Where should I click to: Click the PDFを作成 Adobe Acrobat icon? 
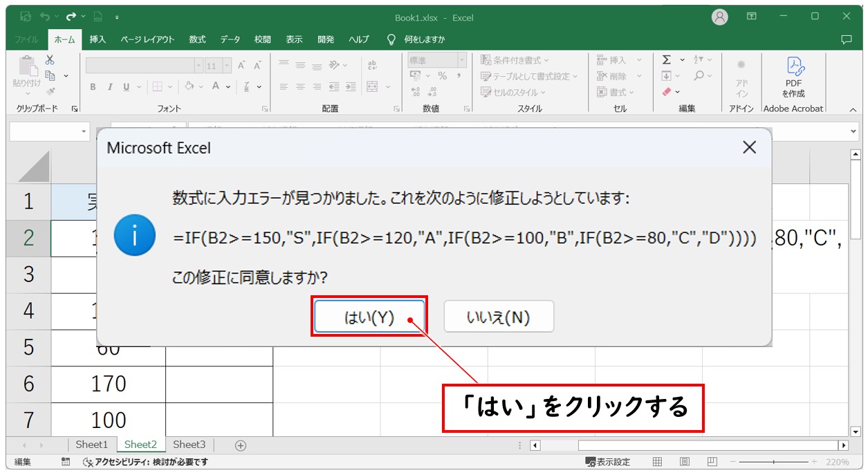(x=793, y=77)
